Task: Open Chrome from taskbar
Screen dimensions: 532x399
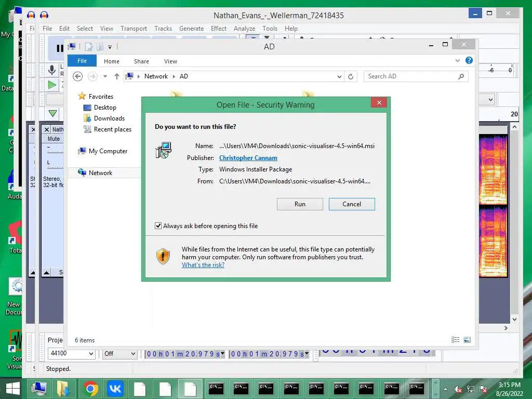Action: (x=90, y=389)
